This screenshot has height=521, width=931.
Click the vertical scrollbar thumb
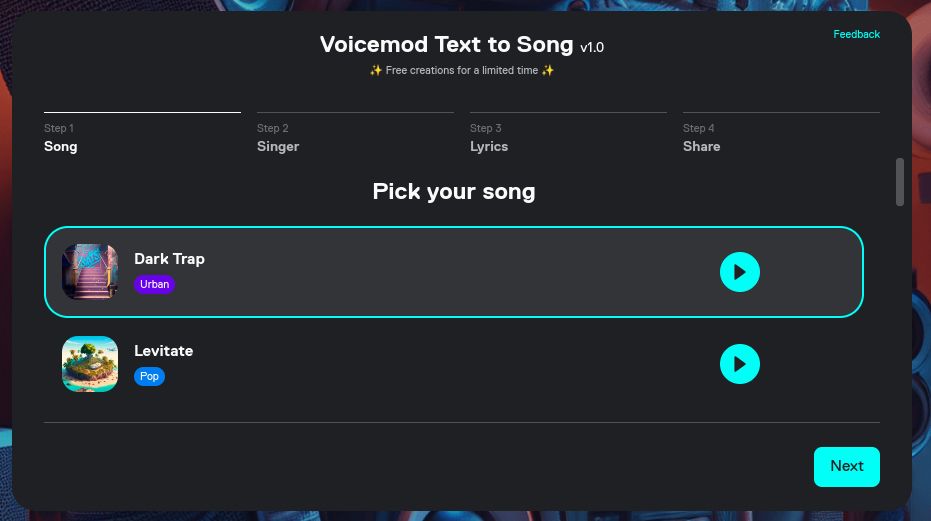(x=900, y=182)
